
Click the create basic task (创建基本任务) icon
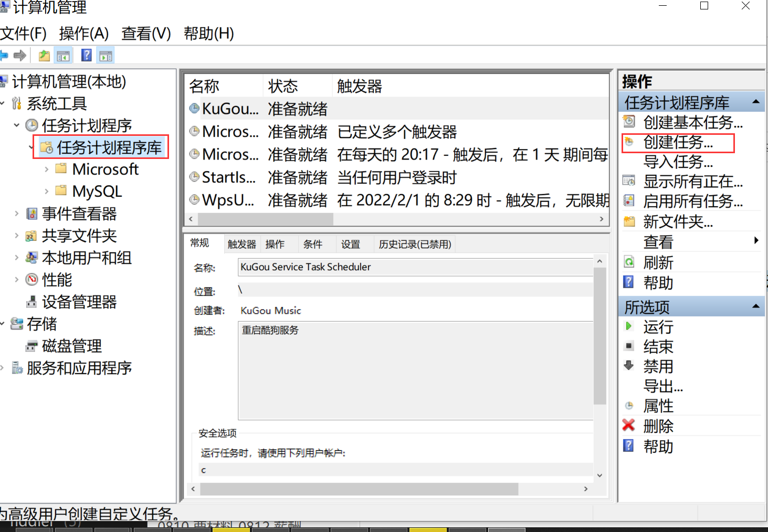pyautogui.click(x=628, y=122)
